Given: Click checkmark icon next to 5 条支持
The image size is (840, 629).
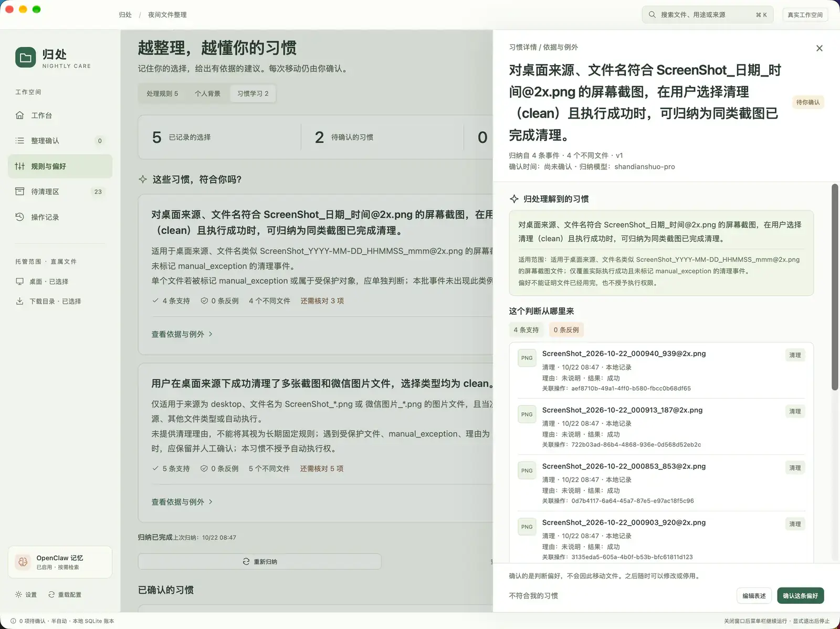Looking at the screenshot, I should point(155,468).
